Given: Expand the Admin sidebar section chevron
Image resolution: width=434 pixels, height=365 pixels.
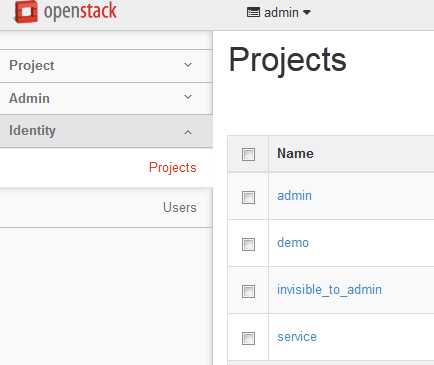Looking at the screenshot, I should pos(188,97).
